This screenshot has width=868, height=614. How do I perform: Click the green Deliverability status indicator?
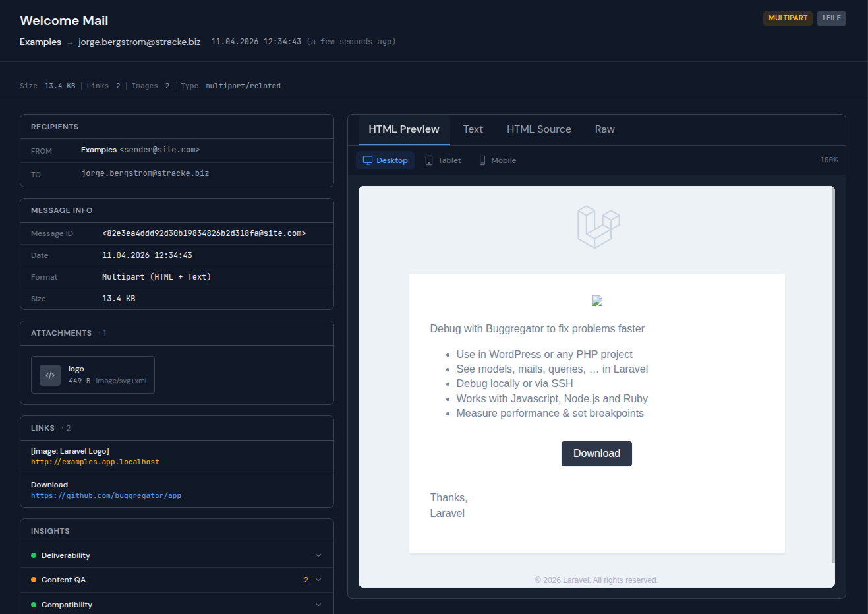tap(33, 555)
